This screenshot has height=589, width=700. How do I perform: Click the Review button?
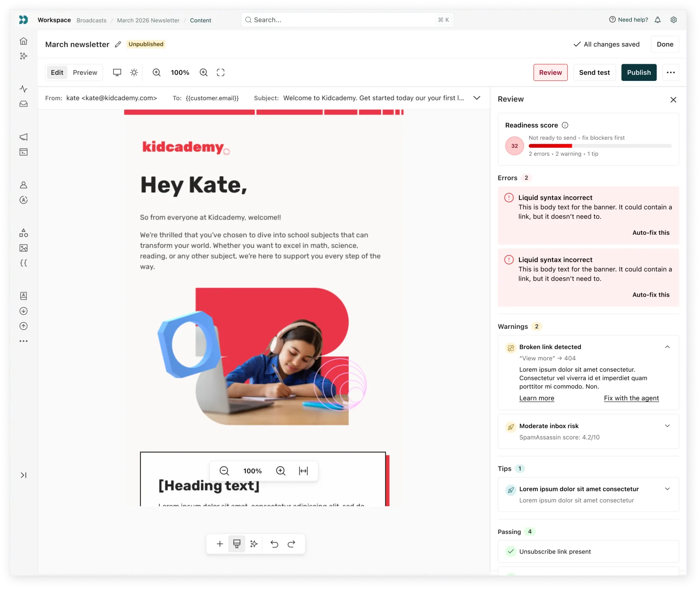550,73
